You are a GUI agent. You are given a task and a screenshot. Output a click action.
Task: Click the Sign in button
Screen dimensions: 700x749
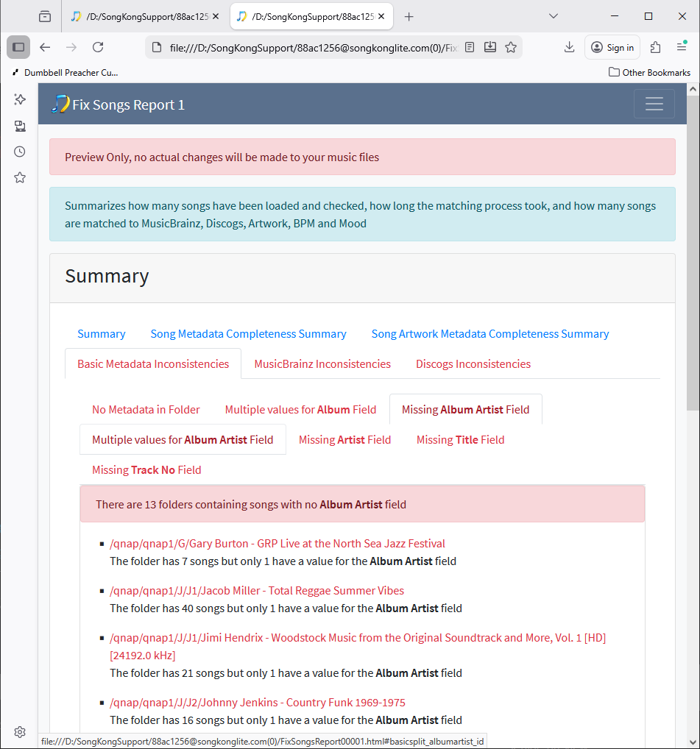612,47
